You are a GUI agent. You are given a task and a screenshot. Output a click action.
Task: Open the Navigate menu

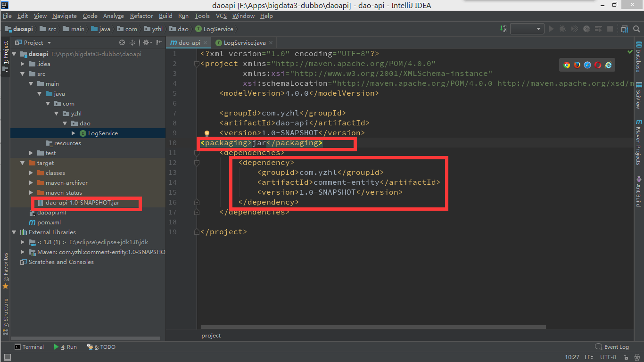pyautogui.click(x=64, y=16)
